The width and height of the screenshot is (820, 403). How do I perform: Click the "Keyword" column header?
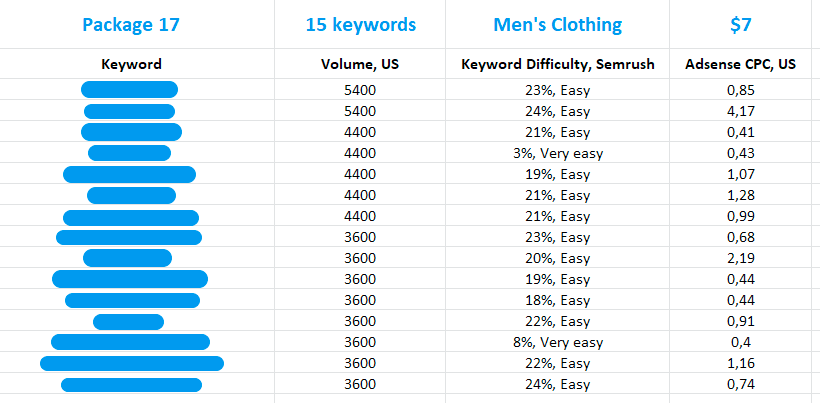[131, 65]
